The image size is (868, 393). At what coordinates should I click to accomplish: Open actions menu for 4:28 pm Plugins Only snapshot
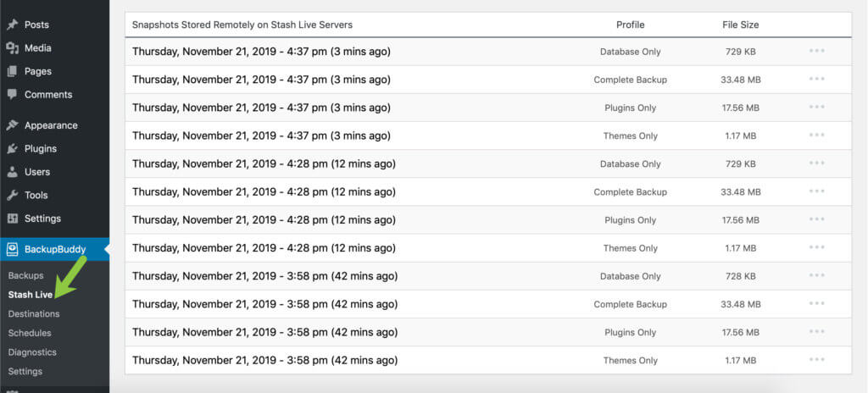click(x=816, y=219)
